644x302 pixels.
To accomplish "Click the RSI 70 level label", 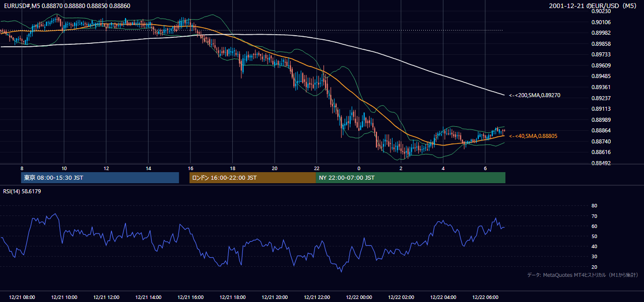I will pos(594,216).
